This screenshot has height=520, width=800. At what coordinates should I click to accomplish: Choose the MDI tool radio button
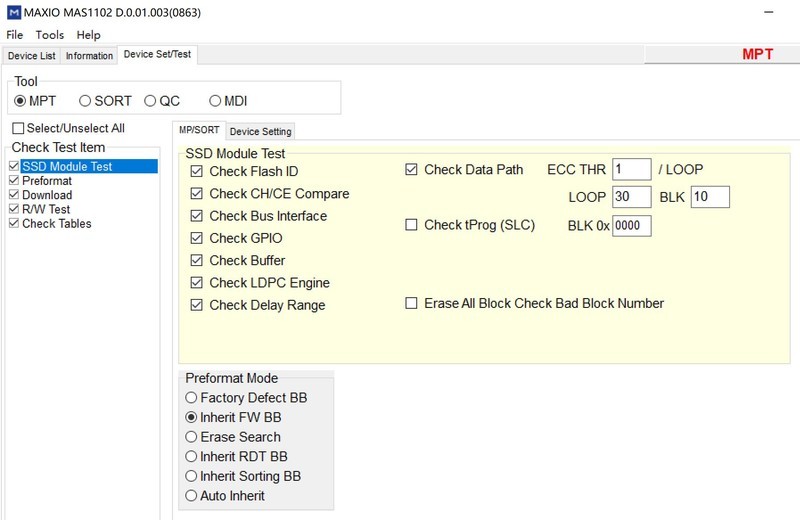(215, 101)
